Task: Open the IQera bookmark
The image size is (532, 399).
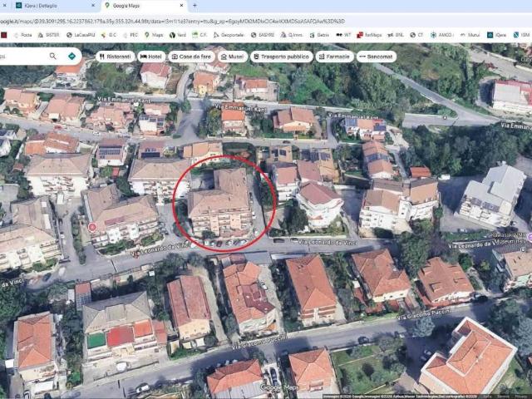Action: click(497, 35)
